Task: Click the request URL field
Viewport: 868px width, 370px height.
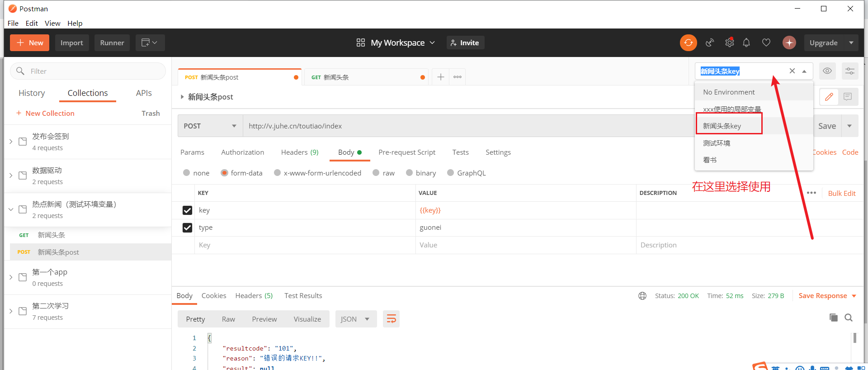Action: (468, 126)
